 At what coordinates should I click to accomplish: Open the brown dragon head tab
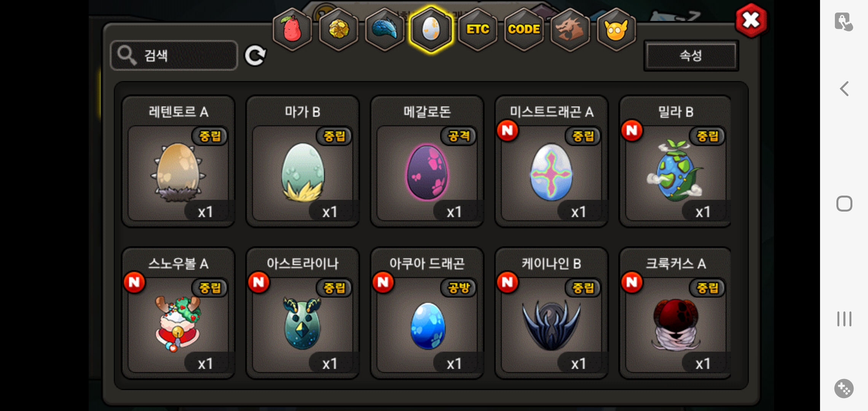[x=570, y=29]
